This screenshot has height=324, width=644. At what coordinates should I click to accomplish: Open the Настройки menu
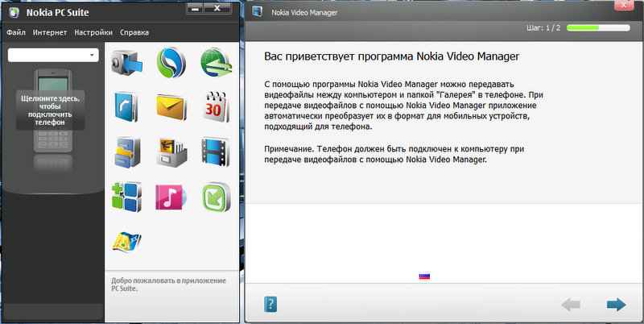[93, 32]
